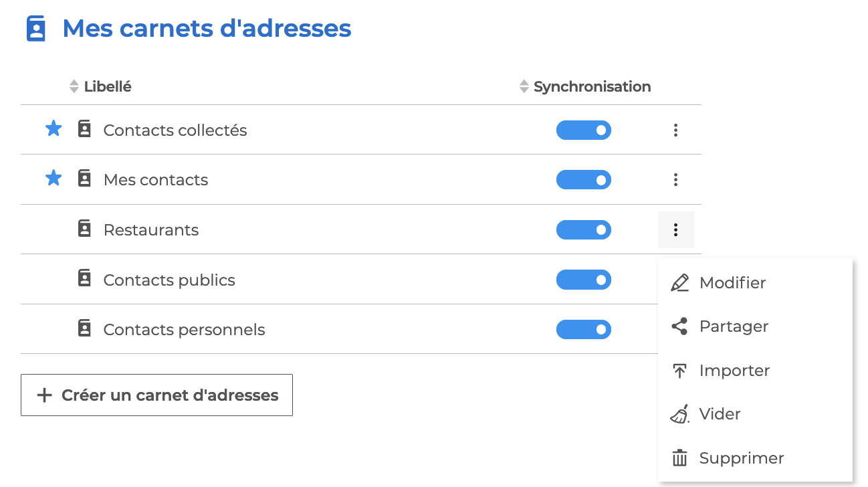Disable synchronisation for Contacts collectés
The width and height of the screenshot is (868, 487).
tap(584, 130)
